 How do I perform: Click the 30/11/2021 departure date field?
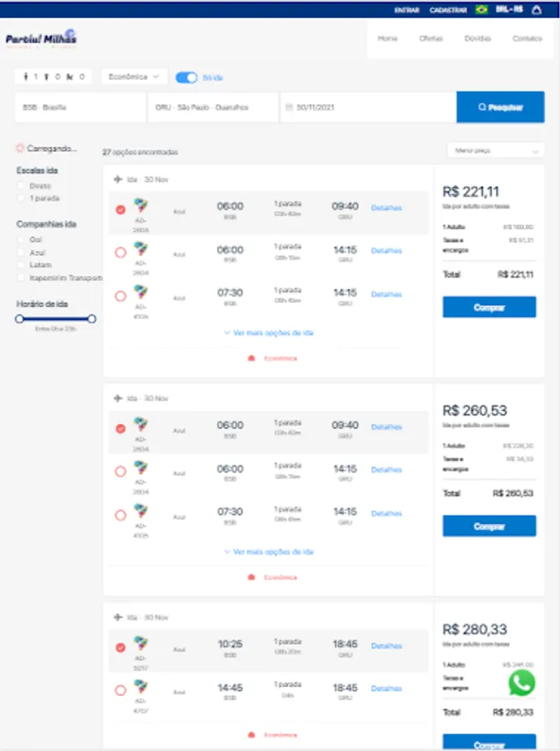click(x=368, y=108)
